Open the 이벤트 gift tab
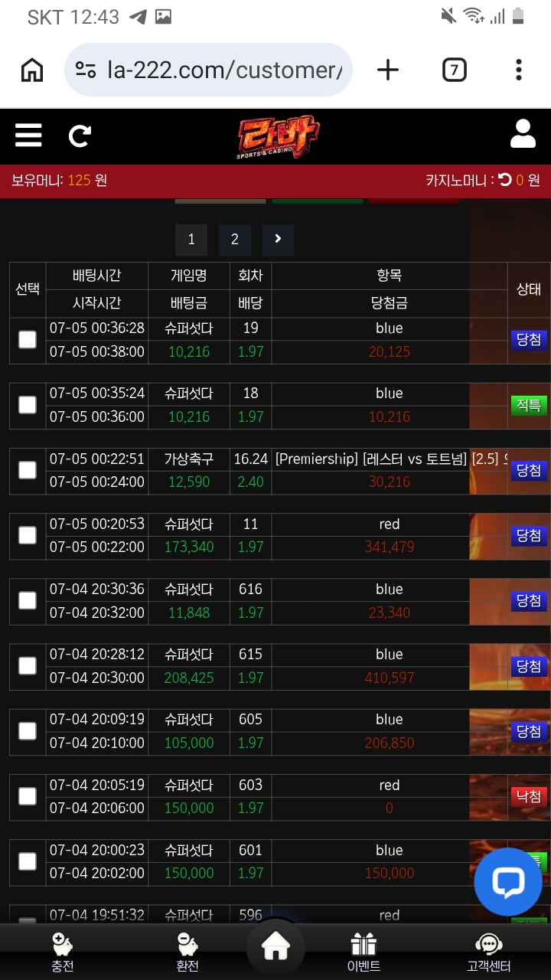 [364, 952]
